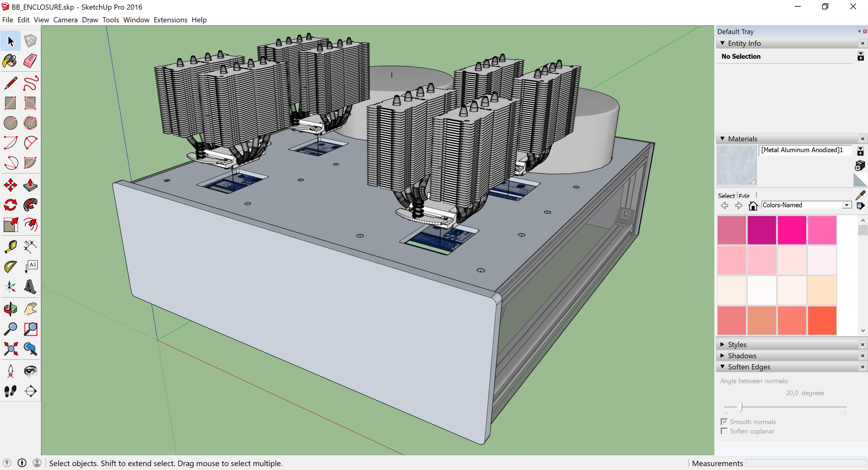Viewport: 868px width, 470px height.
Task: Select the 3D Text tool
Action: [30, 287]
